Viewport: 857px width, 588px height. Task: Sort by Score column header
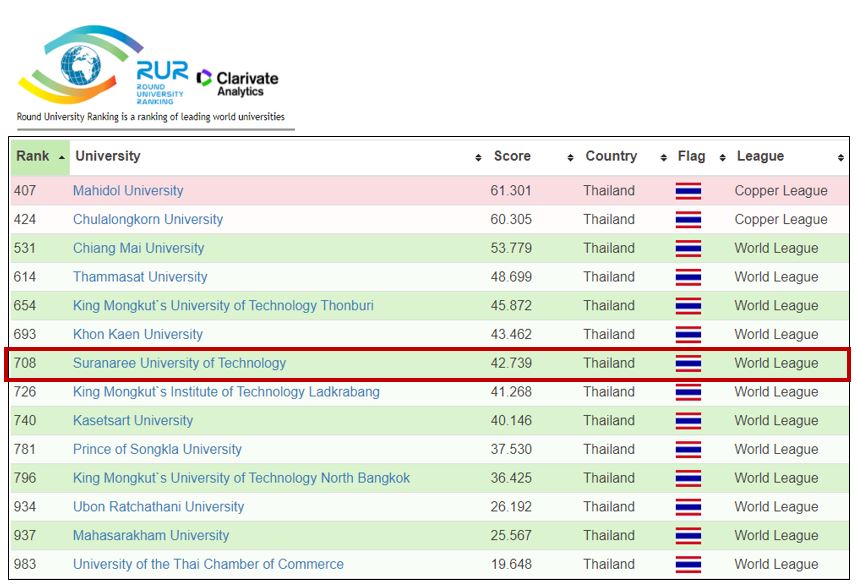[533, 156]
